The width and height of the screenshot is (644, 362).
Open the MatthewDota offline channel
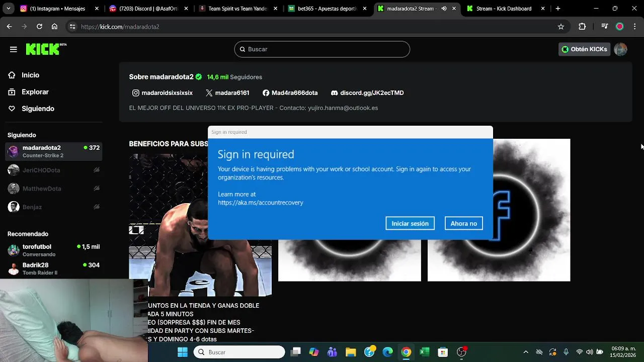pyautogui.click(x=53, y=189)
